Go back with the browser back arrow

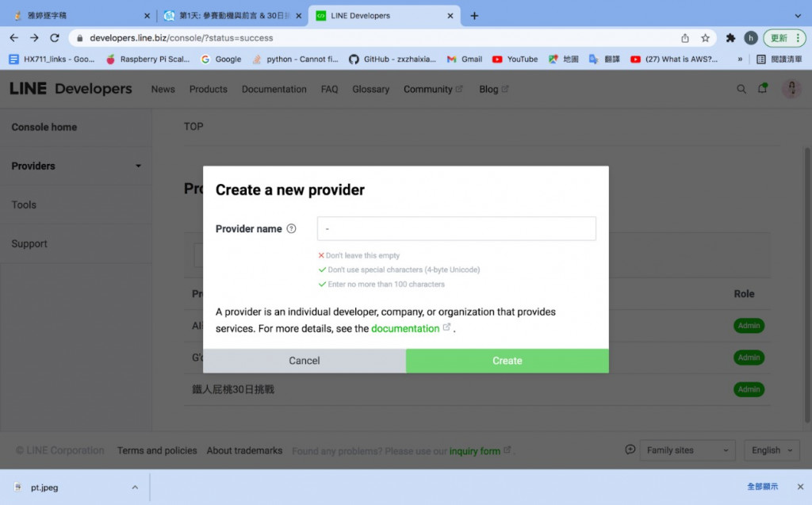tap(14, 38)
